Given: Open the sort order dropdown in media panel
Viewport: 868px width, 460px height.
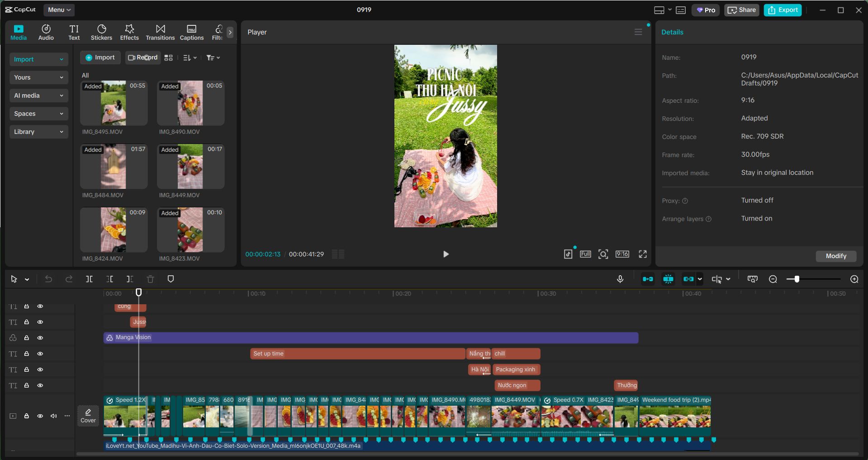Looking at the screenshot, I should point(190,57).
